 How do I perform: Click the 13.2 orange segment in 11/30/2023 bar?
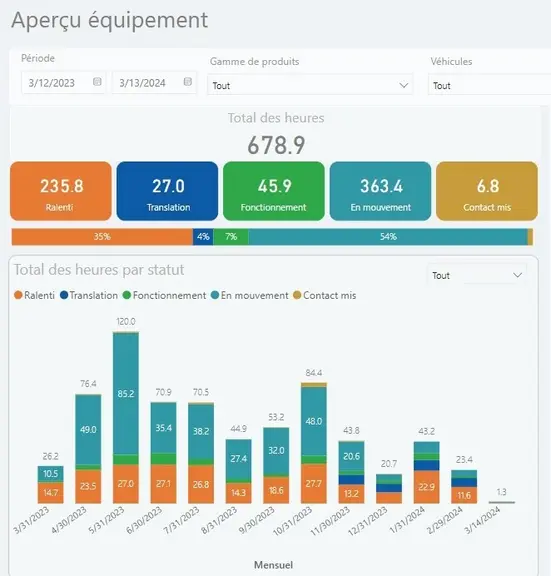[352, 494]
